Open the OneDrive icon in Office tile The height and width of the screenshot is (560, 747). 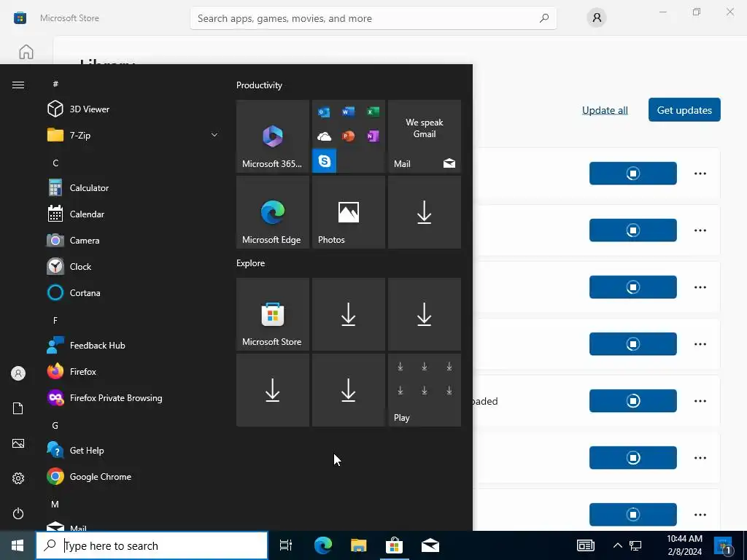click(x=324, y=136)
